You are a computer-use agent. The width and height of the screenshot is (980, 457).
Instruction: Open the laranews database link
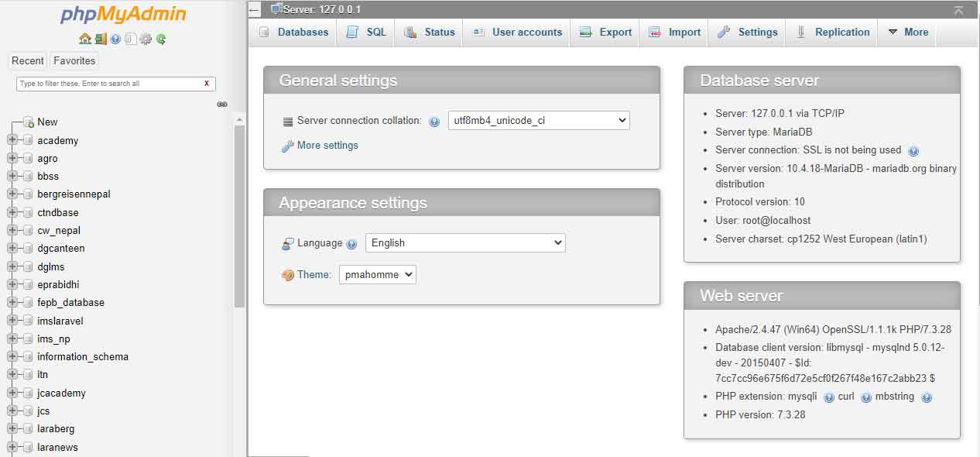(x=57, y=447)
